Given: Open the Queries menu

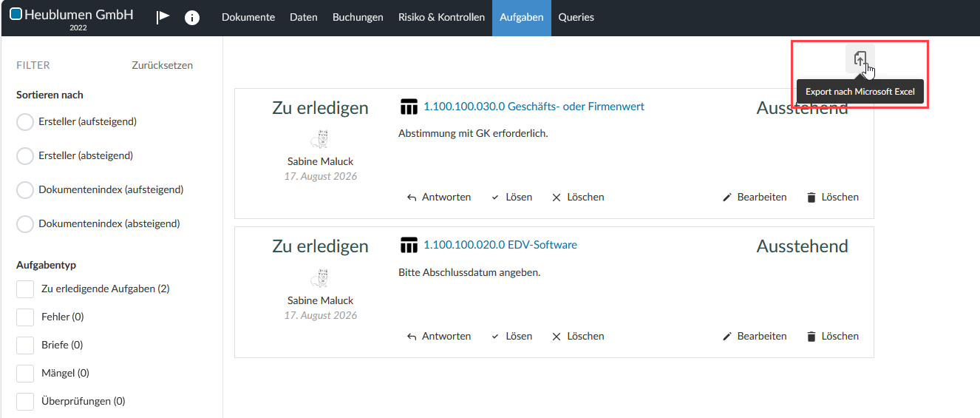Looking at the screenshot, I should point(576,17).
